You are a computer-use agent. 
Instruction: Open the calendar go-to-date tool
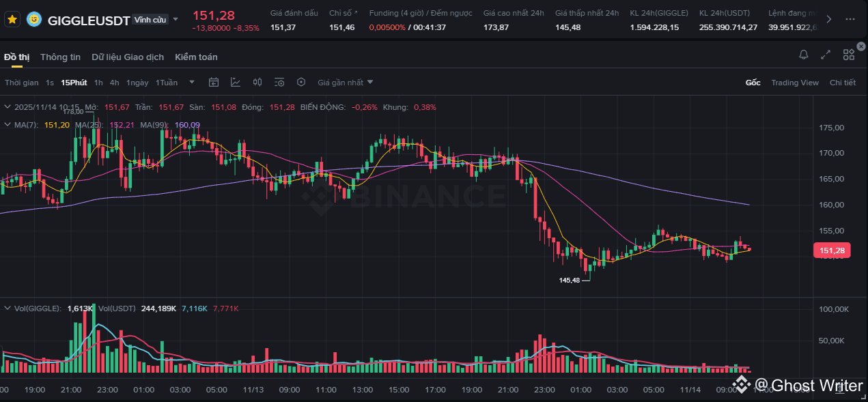pos(214,83)
